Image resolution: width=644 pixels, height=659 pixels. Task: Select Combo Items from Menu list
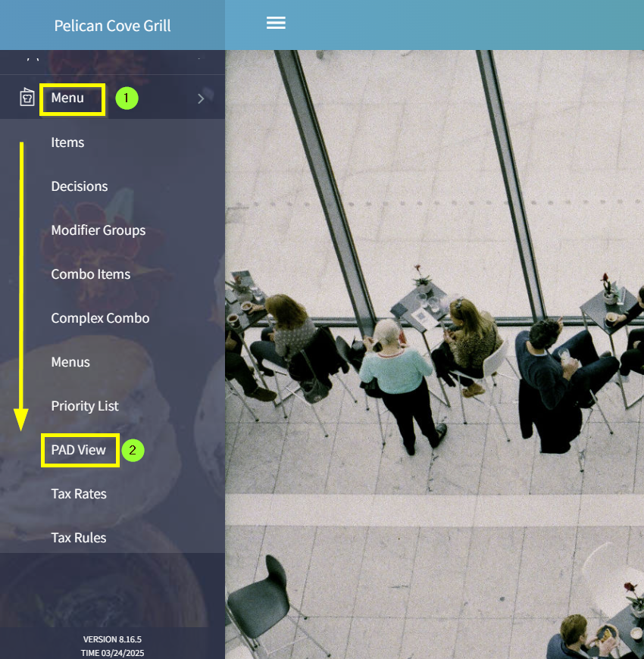[x=90, y=274]
